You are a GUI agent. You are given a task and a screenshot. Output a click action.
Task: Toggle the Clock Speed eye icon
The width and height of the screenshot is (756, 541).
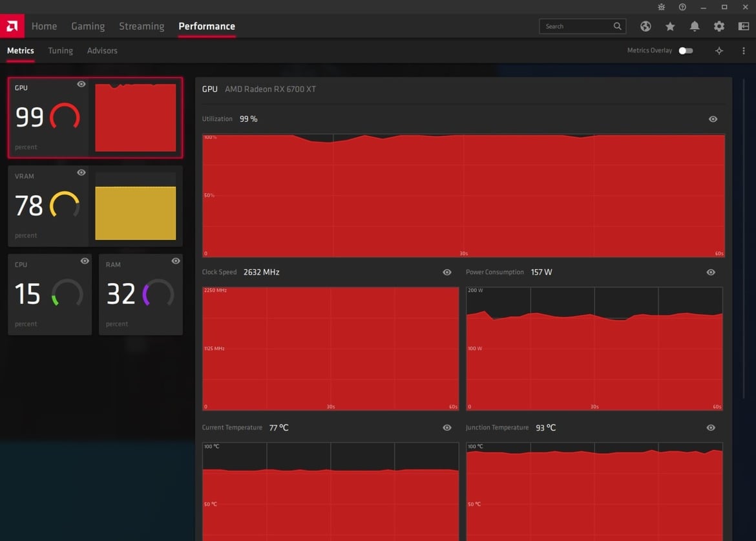pyautogui.click(x=447, y=272)
